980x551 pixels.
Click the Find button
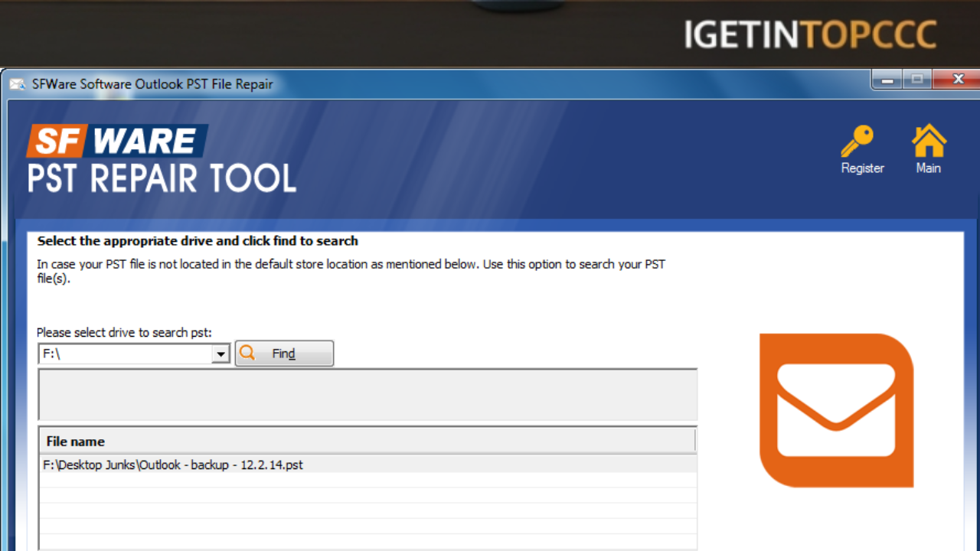[284, 354]
